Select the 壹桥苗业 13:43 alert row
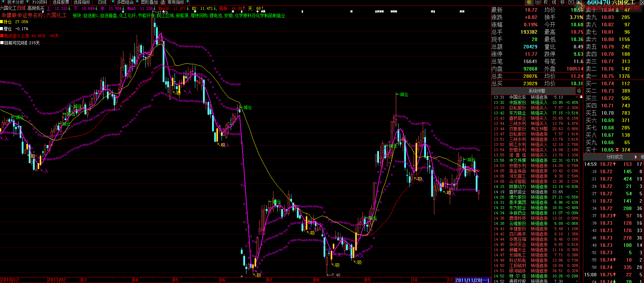The image size is (644, 283). (x=536, y=118)
